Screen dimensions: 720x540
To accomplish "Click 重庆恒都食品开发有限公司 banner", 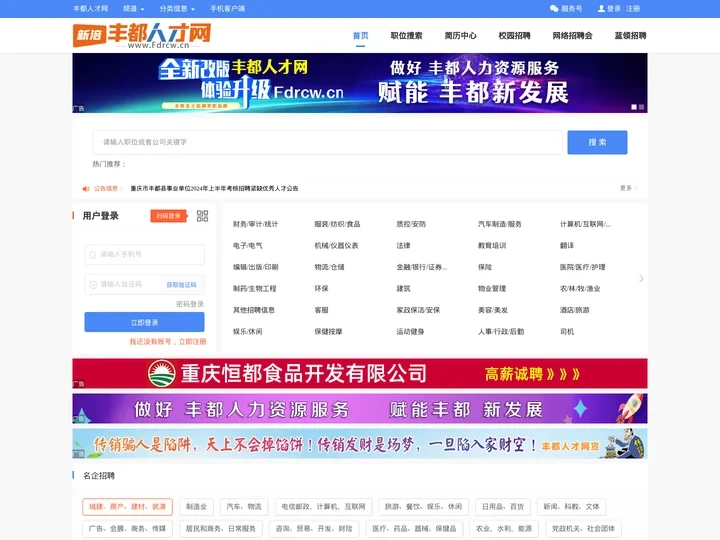I will point(360,373).
